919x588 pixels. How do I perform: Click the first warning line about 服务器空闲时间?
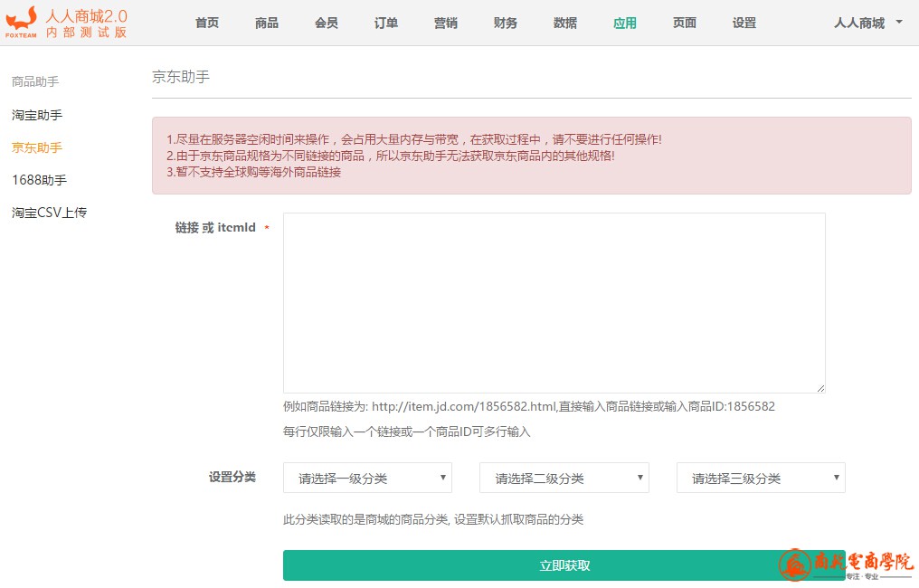(x=413, y=139)
